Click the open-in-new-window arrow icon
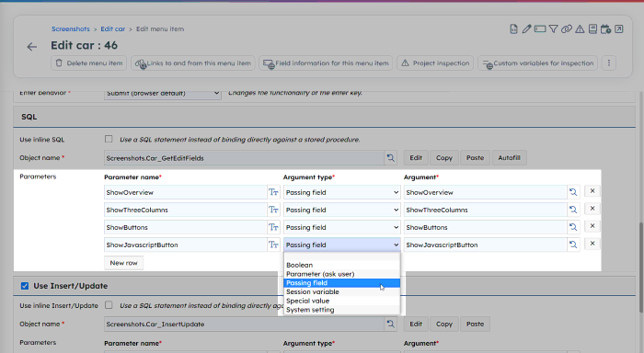The width and height of the screenshot is (644, 353). tap(619, 29)
